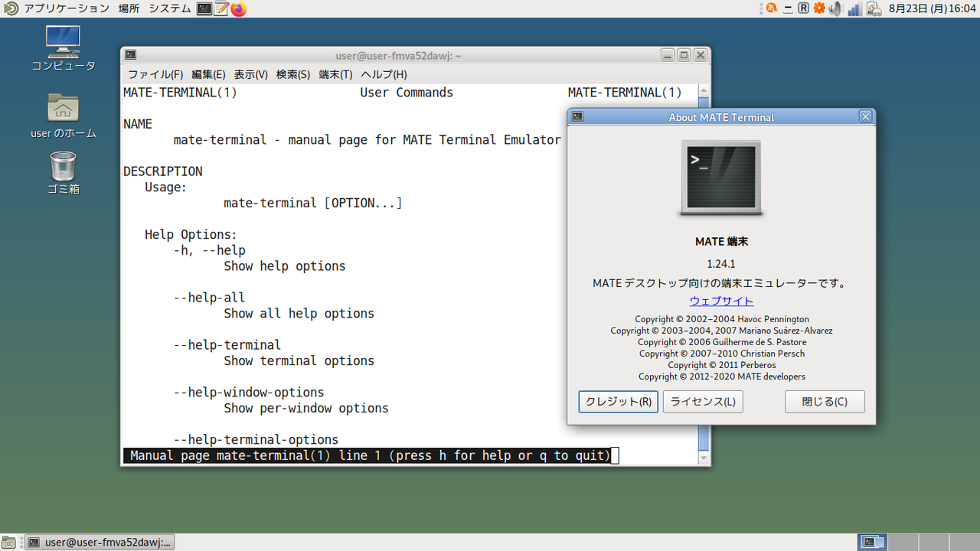Open the Japanese input method tray icon
980x551 pixels.
772,8
